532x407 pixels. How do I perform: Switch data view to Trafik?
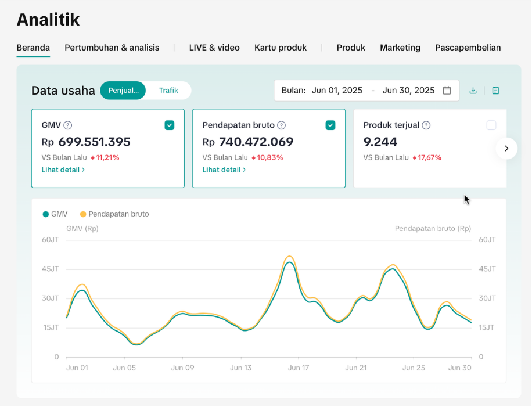tap(168, 91)
